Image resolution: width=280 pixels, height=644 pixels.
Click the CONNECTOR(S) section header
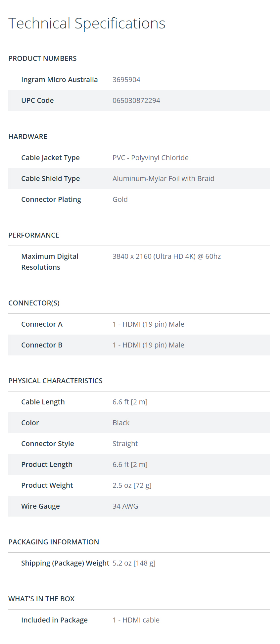coord(34,303)
